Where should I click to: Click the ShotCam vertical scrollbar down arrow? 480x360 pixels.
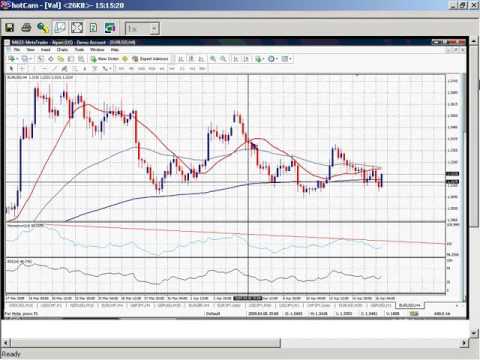coord(474,332)
